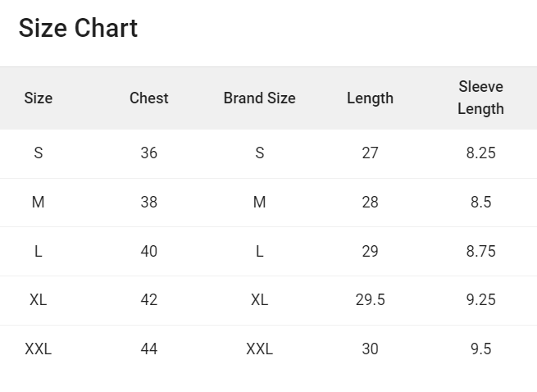537x392 pixels.
Task: Click size M in Size column
Action: [x=39, y=203]
